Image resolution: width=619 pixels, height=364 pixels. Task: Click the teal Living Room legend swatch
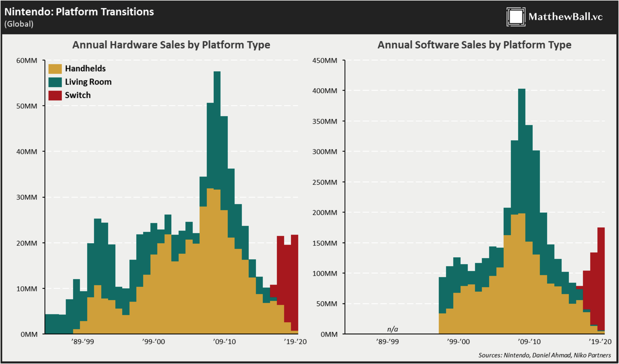coord(55,82)
